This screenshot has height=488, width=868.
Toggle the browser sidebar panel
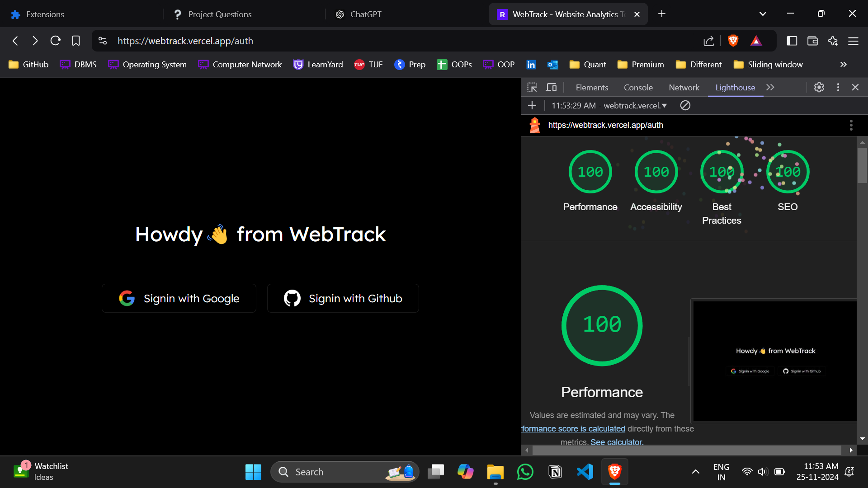tap(792, 41)
